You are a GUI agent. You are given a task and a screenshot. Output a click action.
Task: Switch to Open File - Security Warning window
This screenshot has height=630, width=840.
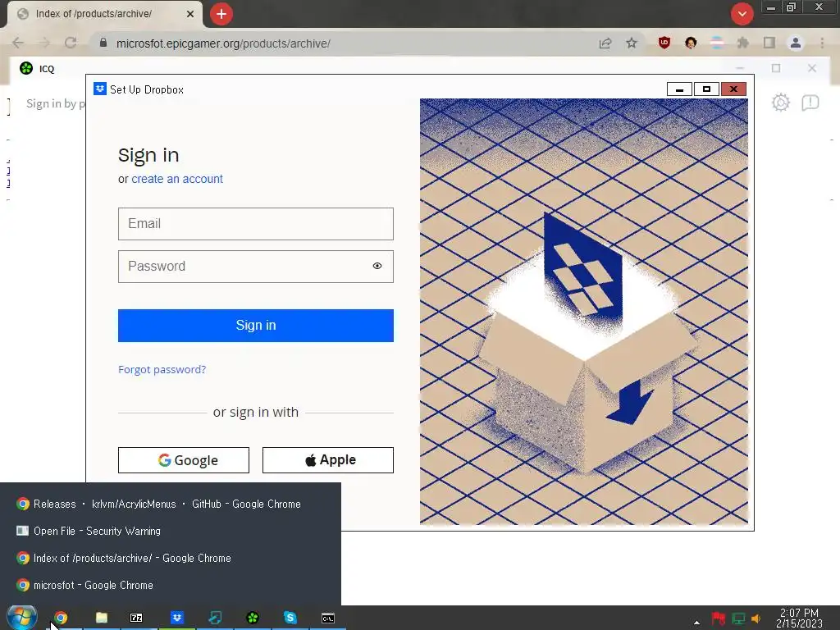(171, 531)
